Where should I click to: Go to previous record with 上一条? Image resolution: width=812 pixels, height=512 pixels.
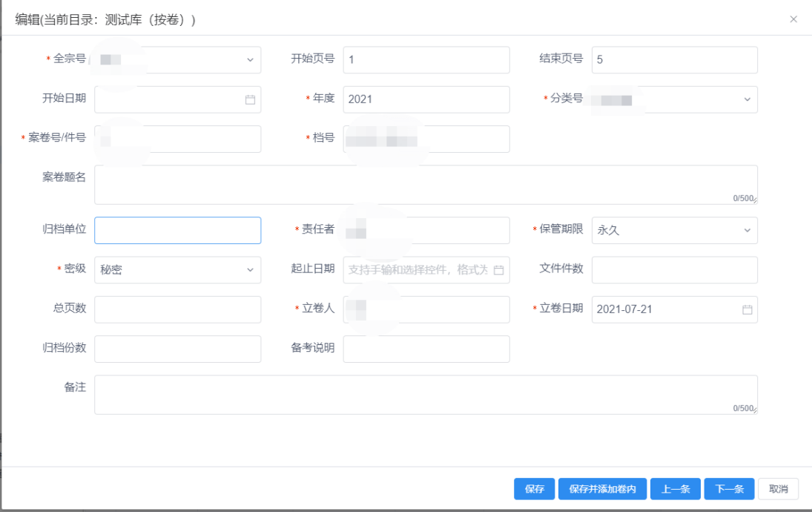pyautogui.click(x=675, y=489)
